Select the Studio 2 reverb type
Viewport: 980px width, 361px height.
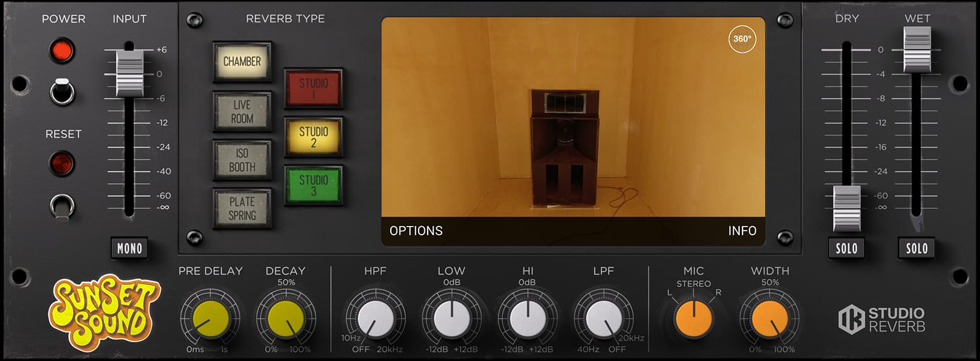(313, 137)
